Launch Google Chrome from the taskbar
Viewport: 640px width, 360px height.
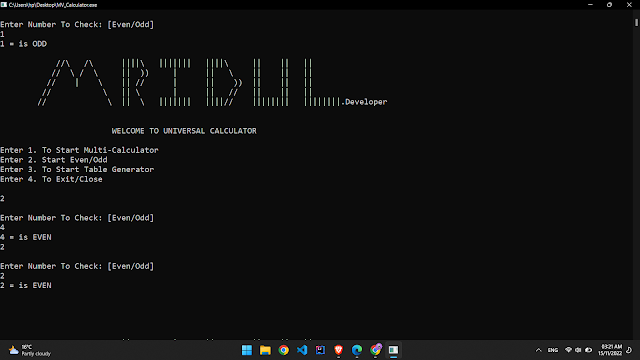284,350
